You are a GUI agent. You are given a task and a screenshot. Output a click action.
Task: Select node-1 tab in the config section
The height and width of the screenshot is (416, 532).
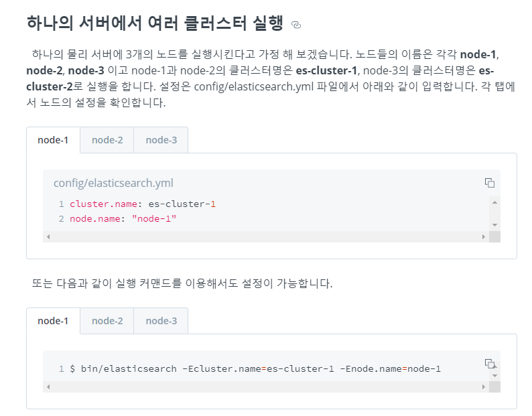pos(53,140)
